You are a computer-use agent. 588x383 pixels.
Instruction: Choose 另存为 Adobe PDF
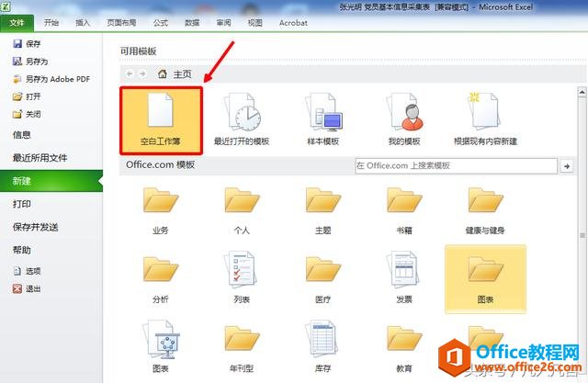51,79
